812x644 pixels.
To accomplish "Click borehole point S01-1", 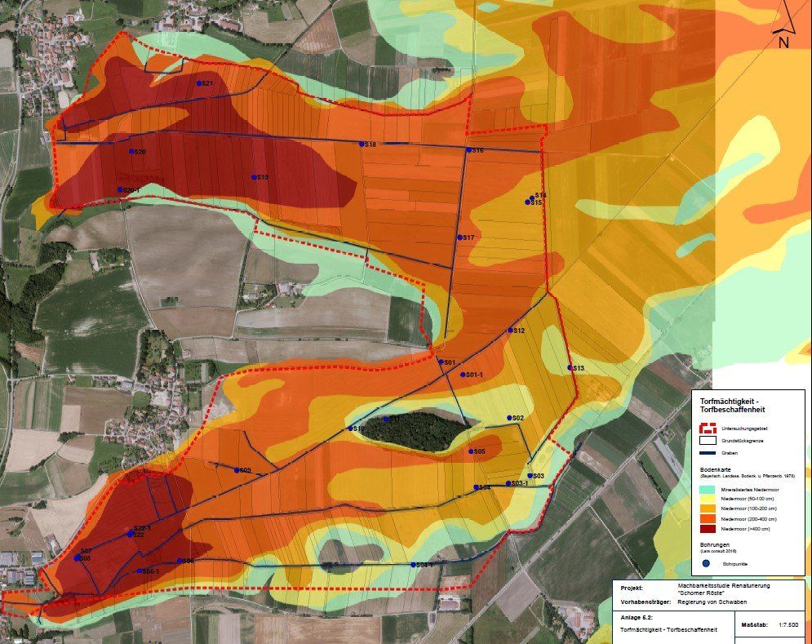I will [x=463, y=374].
